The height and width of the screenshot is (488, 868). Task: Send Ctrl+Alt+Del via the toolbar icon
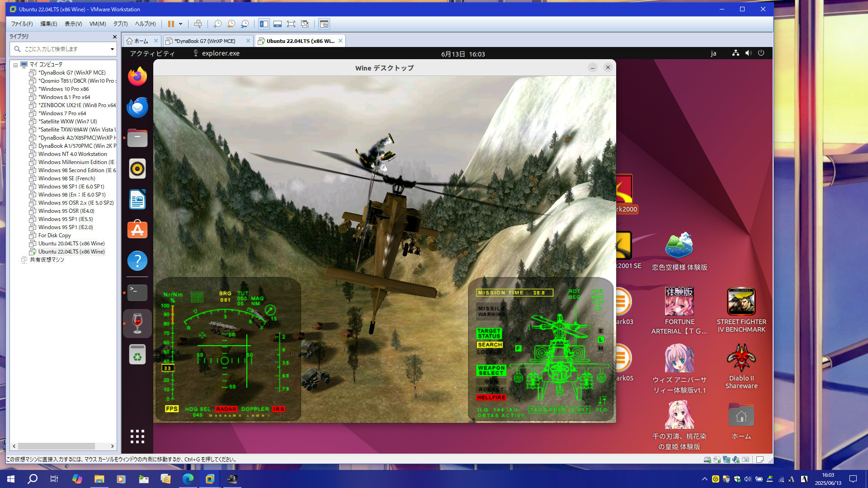point(198,24)
